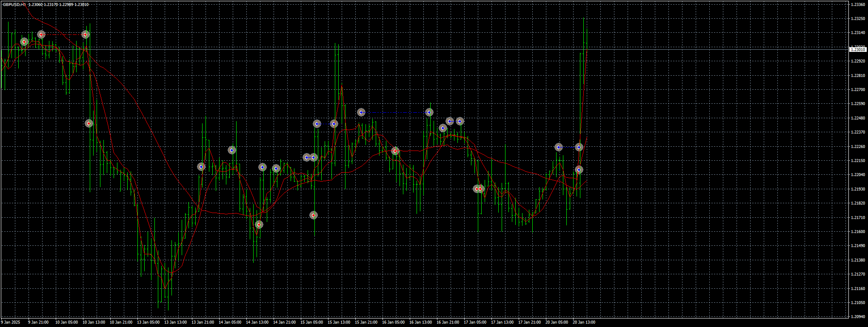Click price axis label 1.21600
Viewport: 868px width, 327px height.
pyautogui.click(x=857, y=232)
